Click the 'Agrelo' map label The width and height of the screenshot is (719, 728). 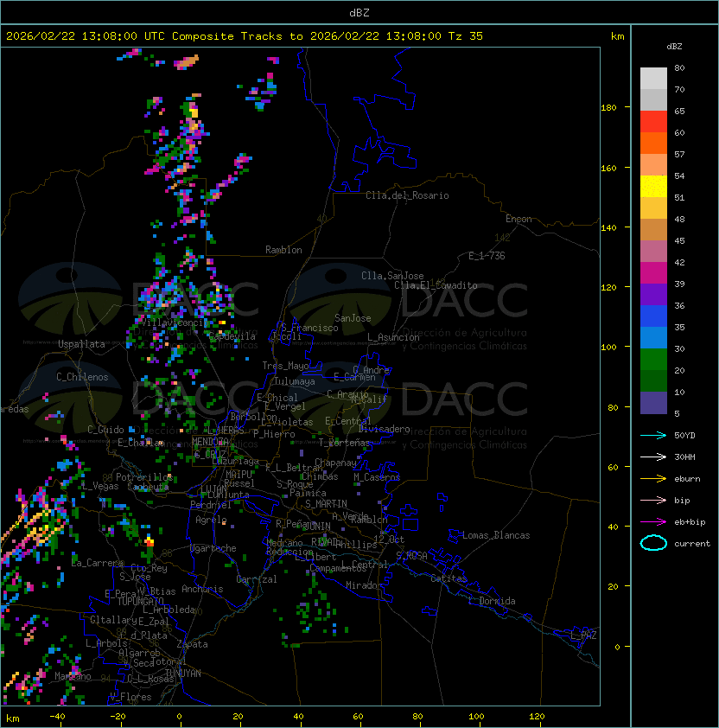pos(211,520)
